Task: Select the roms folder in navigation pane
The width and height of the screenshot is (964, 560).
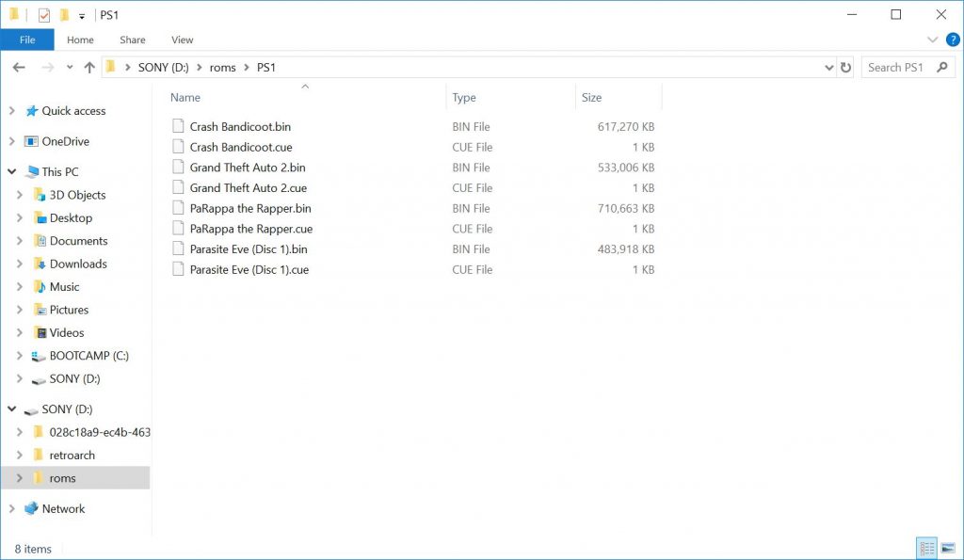Action: [63, 478]
